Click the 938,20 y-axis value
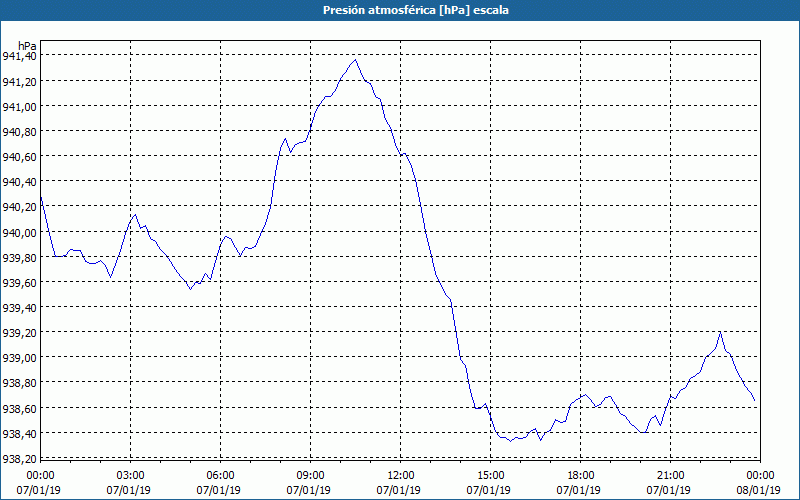The width and height of the screenshot is (800, 500). point(19,458)
